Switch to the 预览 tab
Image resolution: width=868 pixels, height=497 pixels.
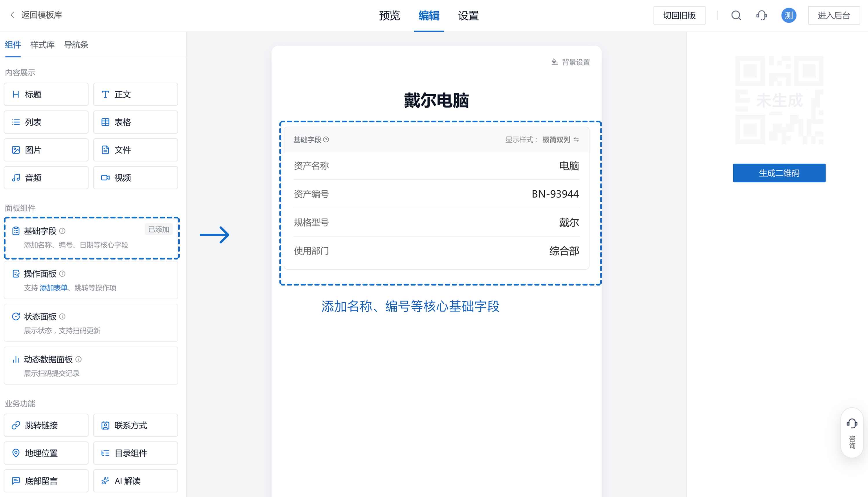tap(389, 16)
